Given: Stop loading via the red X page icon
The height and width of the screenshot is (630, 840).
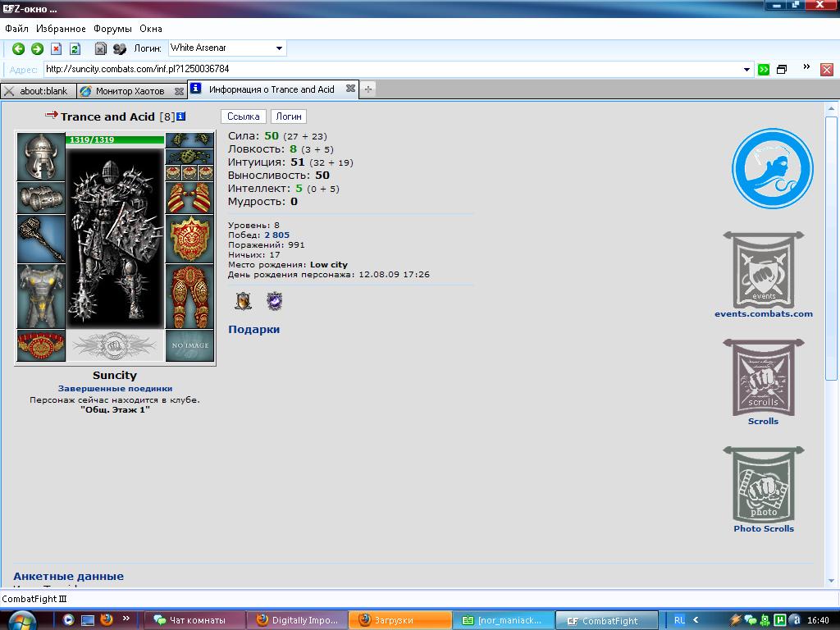Looking at the screenshot, I should 57,48.
